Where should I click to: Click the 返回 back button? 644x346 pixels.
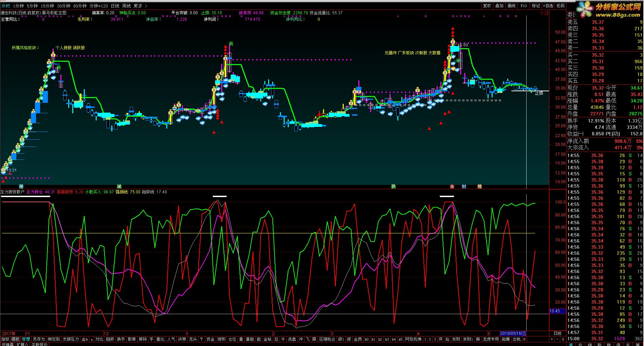tap(560, 6)
